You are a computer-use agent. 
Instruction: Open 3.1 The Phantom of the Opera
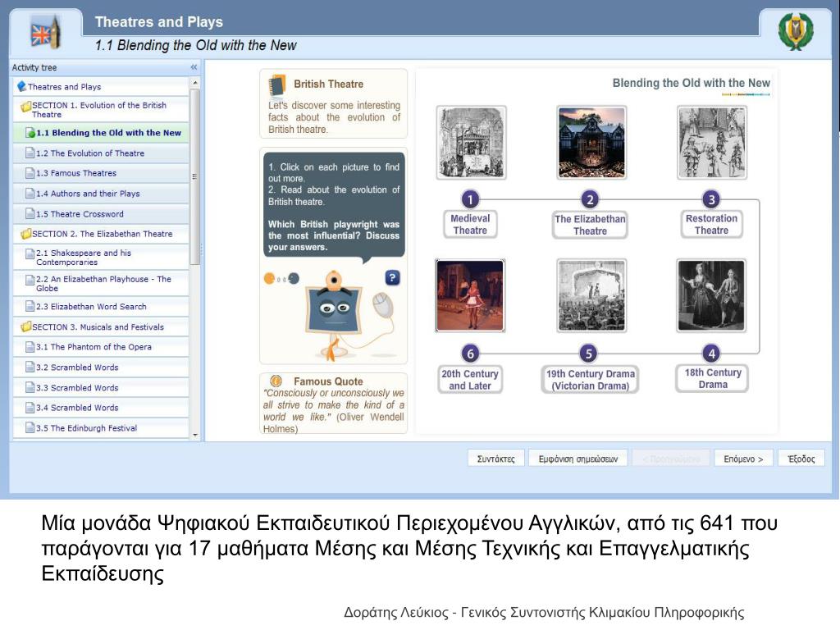click(x=101, y=347)
